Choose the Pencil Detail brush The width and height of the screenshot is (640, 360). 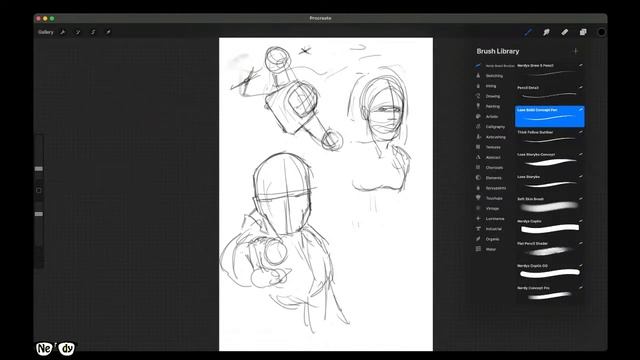coord(549,93)
